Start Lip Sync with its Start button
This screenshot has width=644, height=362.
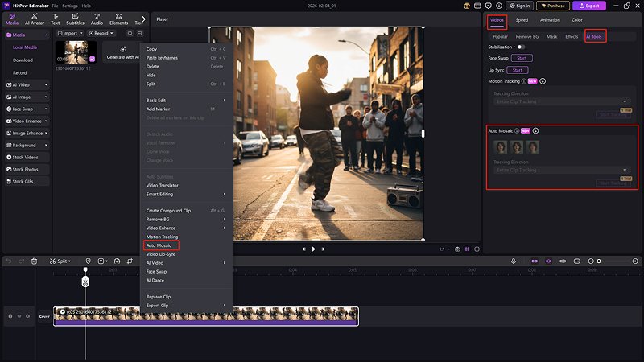[x=518, y=70]
